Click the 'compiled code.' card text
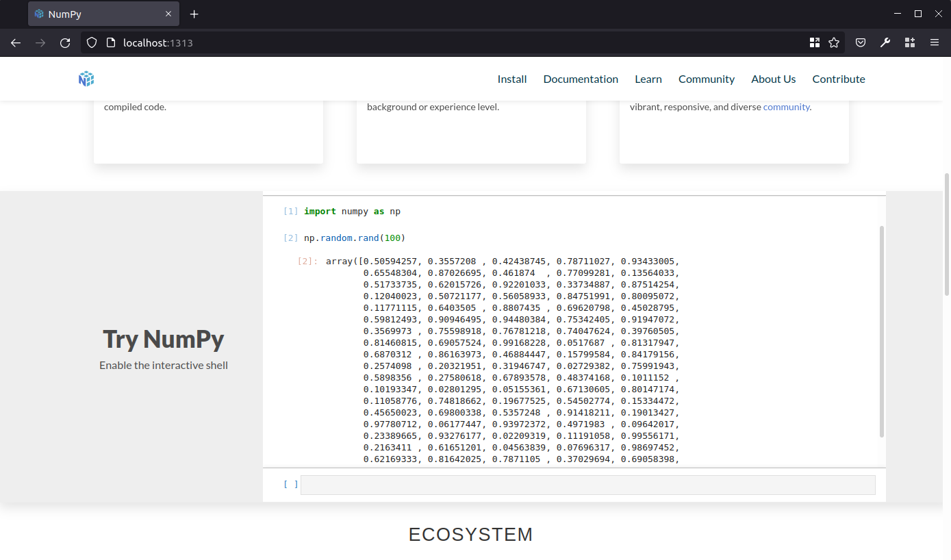The height and width of the screenshot is (560, 951). 135,107
